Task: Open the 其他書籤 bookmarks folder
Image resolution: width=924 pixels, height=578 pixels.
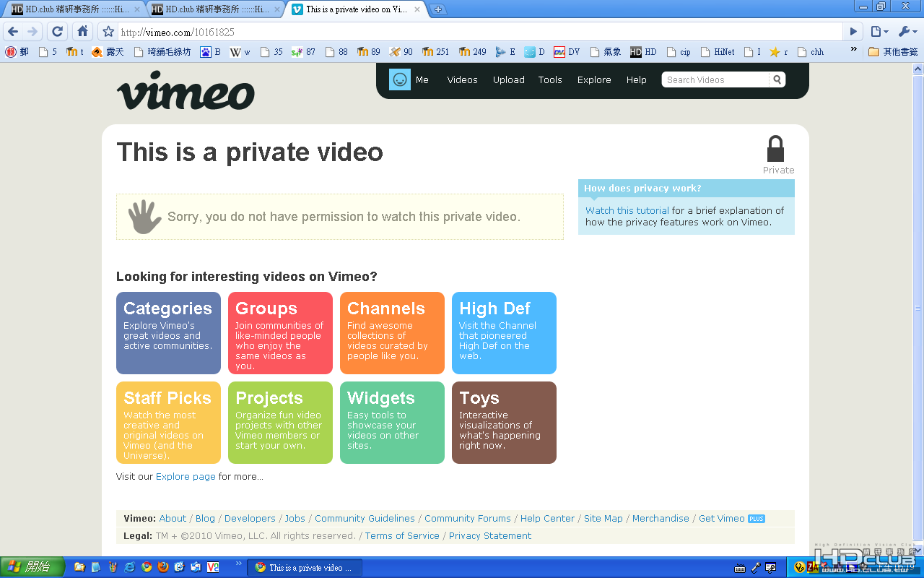Action: coord(892,52)
